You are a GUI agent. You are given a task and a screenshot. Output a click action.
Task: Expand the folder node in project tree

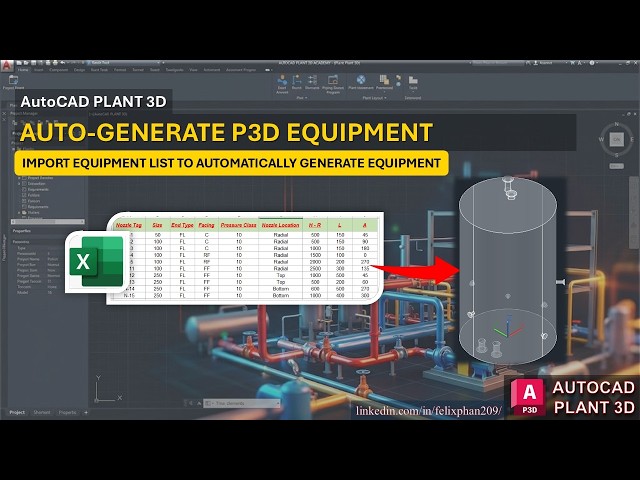tap(19, 213)
